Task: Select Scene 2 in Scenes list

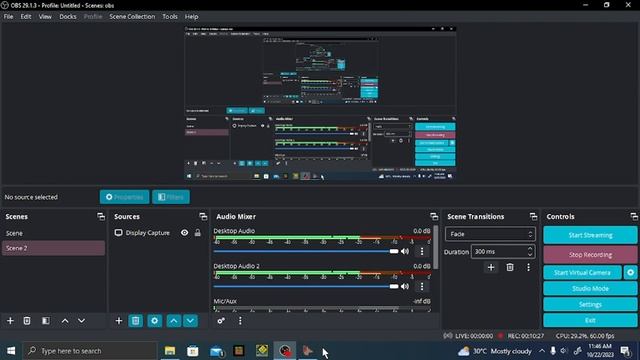Action: (x=53, y=248)
